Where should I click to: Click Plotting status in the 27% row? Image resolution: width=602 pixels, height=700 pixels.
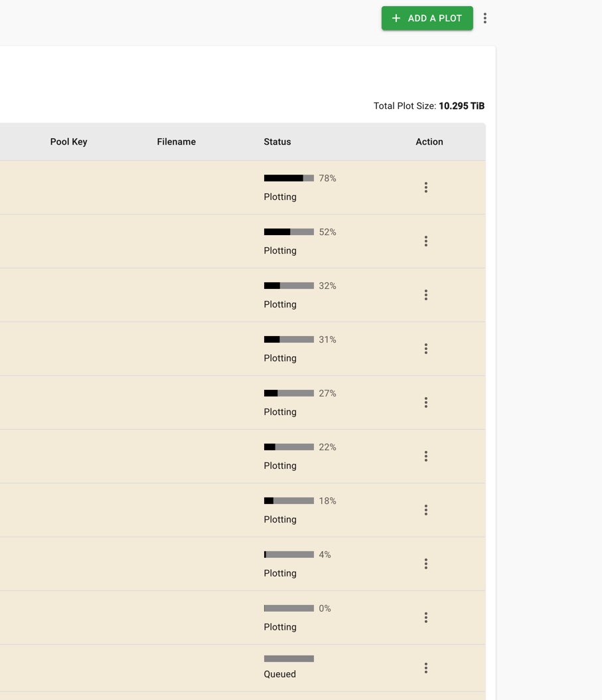[x=280, y=412]
